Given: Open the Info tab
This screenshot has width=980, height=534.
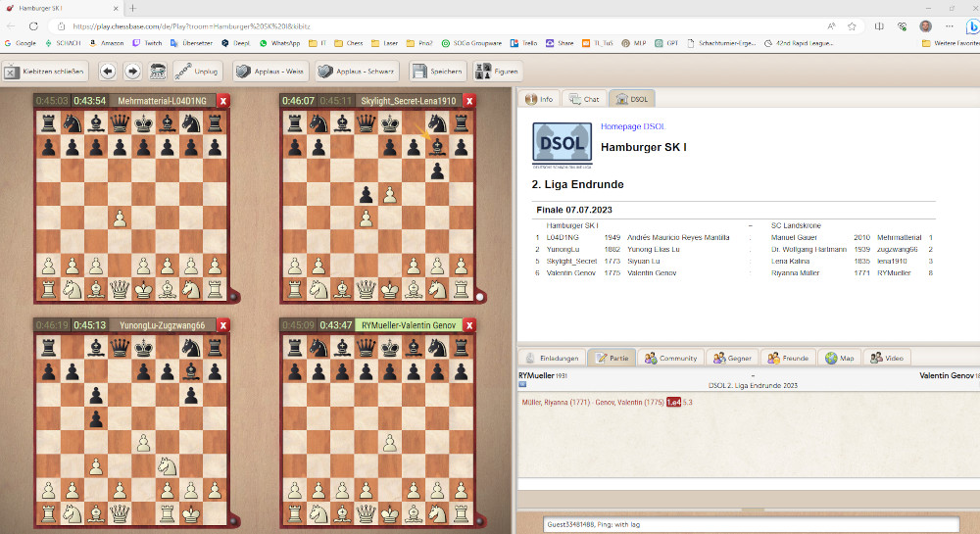Looking at the screenshot, I should tap(538, 99).
